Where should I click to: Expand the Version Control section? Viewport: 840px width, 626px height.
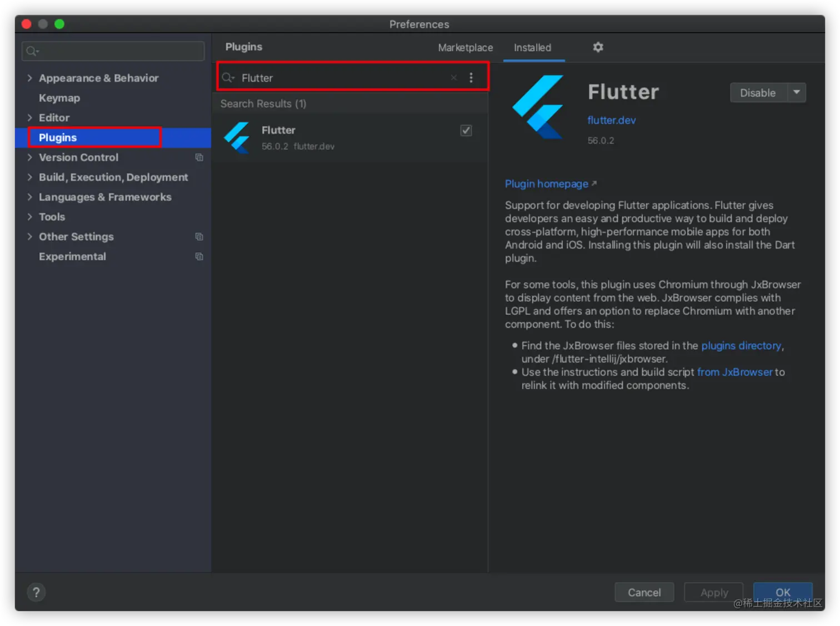point(29,157)
